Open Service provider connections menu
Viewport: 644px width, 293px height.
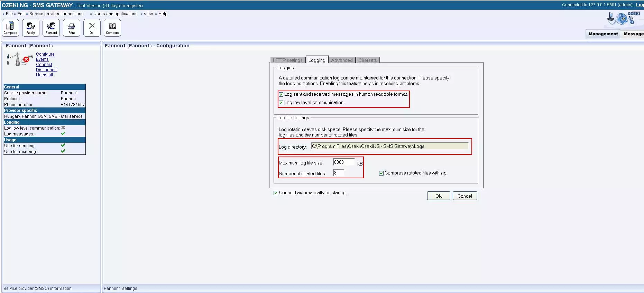56,14
